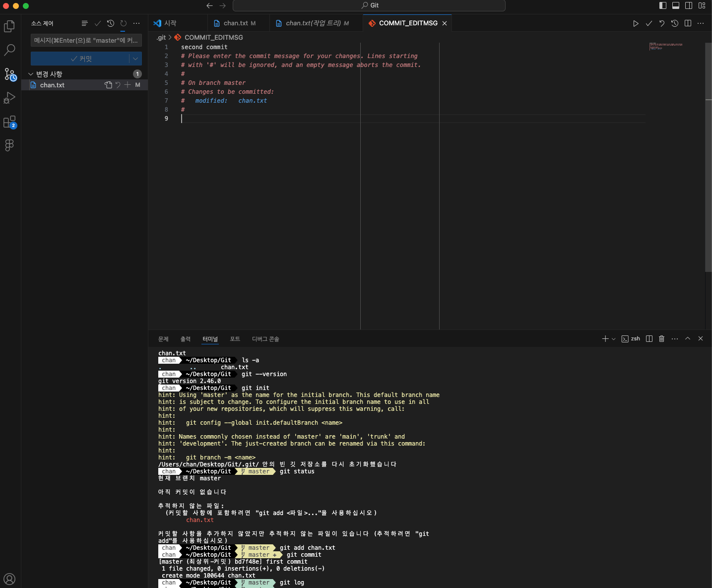712x588 pixels.
Task: Open the Run and Debug view
Action: pos(9,98)
